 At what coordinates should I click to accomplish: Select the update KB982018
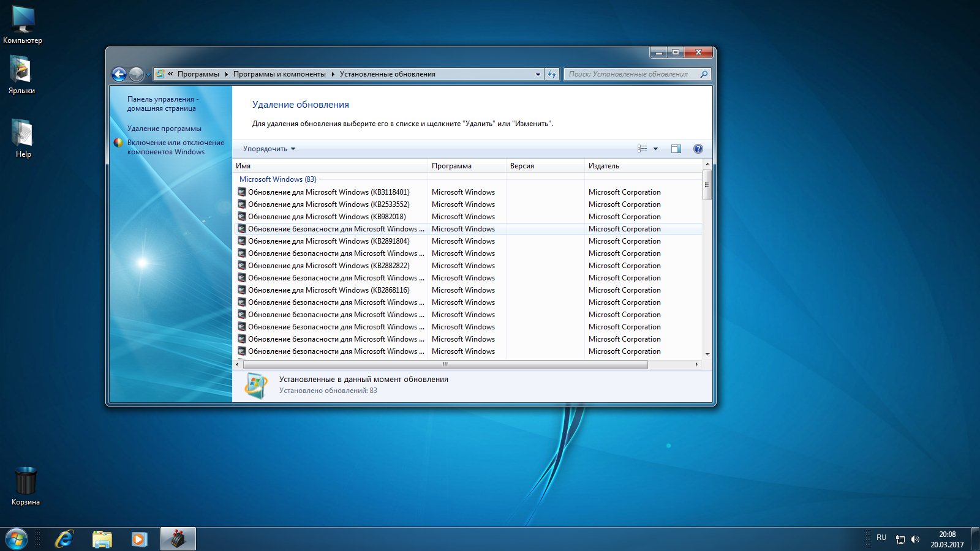[468, 217]
